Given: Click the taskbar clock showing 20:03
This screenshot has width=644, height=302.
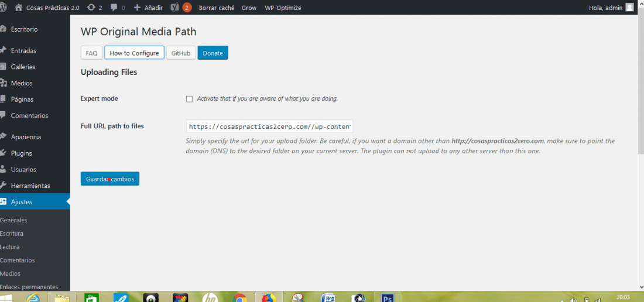Looking at the screenshot, I should 623,297.
